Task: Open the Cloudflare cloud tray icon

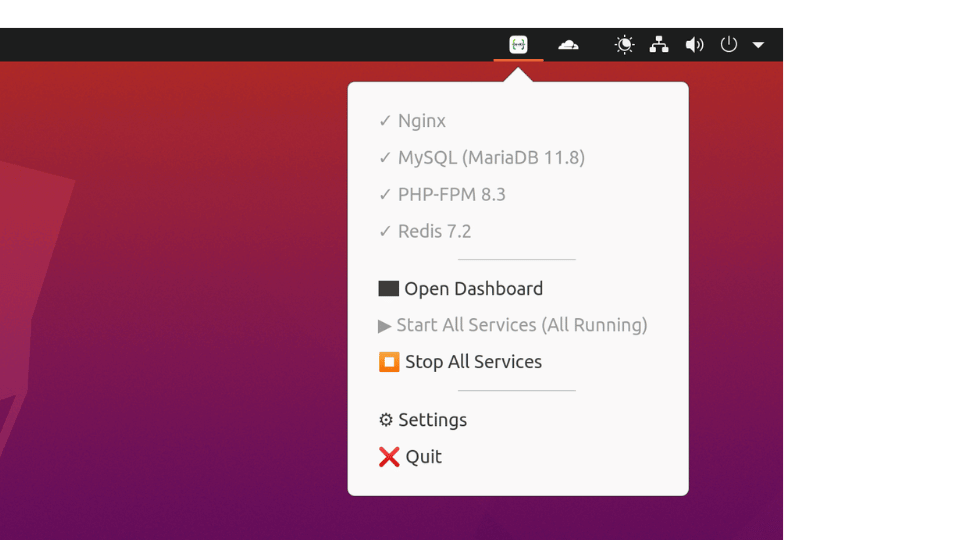Action: click(568, 45)
